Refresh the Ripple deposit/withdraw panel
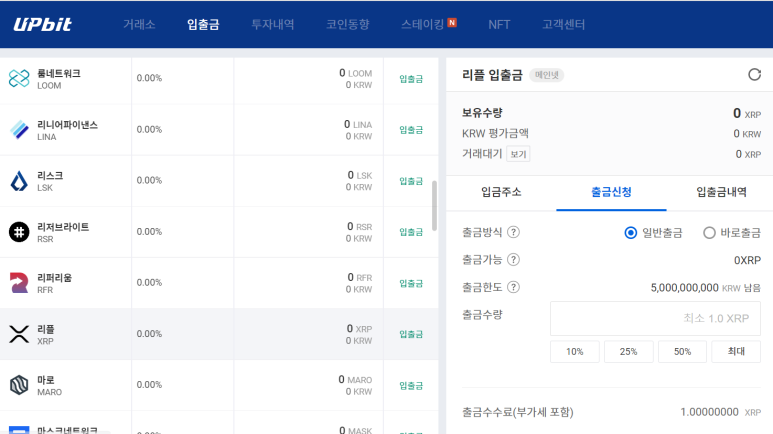 click(x=754, y=75)
